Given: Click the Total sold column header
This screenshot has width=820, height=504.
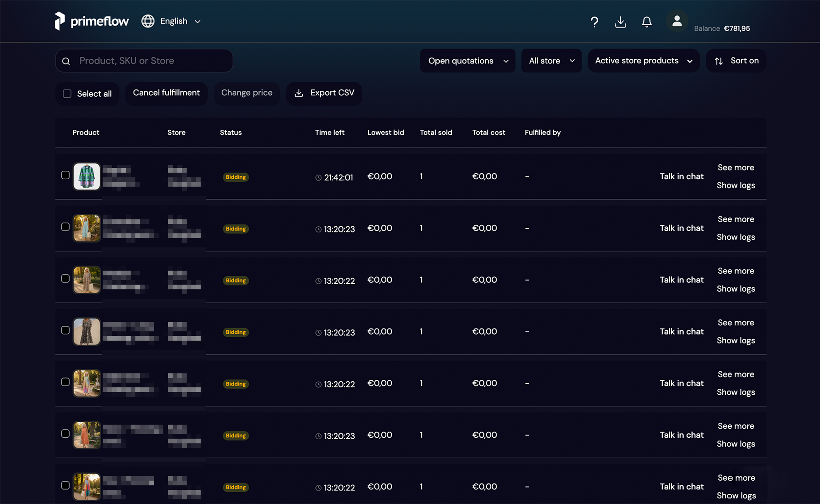Looking at the screenshot, I should point(436,133).
